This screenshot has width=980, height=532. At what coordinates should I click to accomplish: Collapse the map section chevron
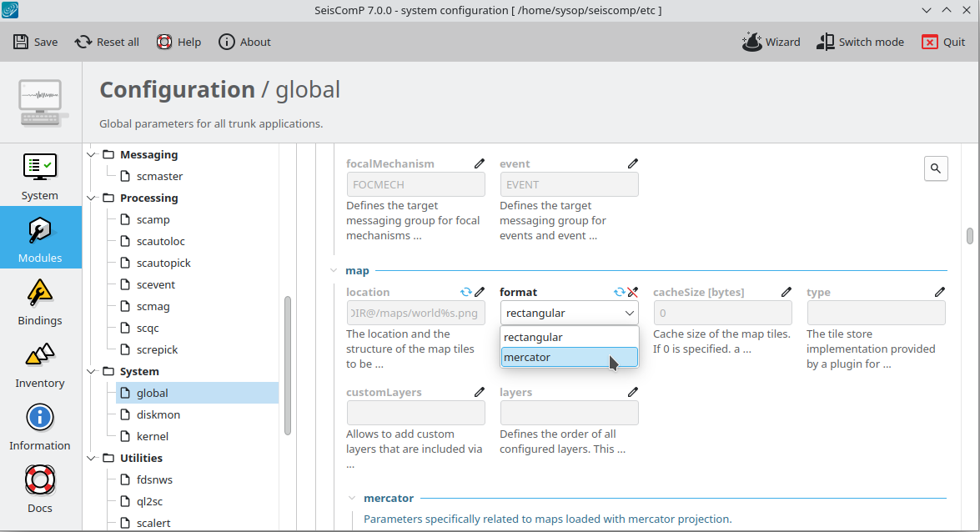click(334, 271)
